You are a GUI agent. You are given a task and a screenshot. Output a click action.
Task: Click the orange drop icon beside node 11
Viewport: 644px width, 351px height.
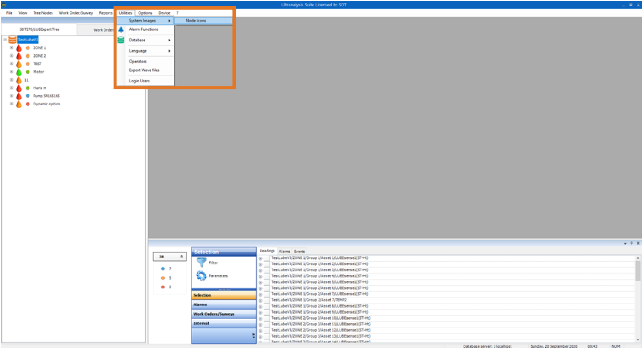tap(19, 80)
